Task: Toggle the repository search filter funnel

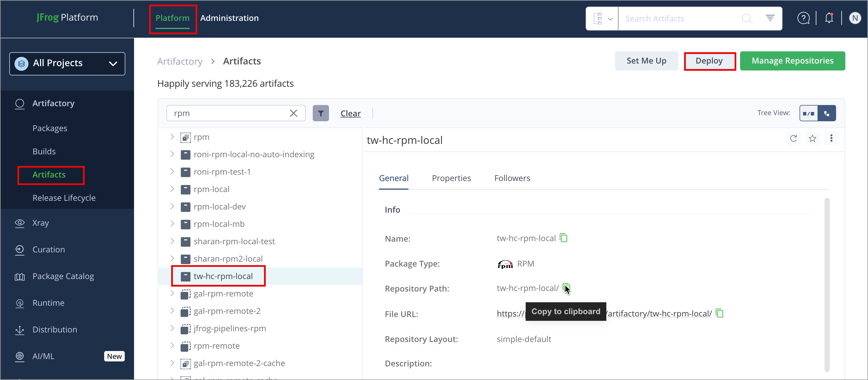Action: 321,113
